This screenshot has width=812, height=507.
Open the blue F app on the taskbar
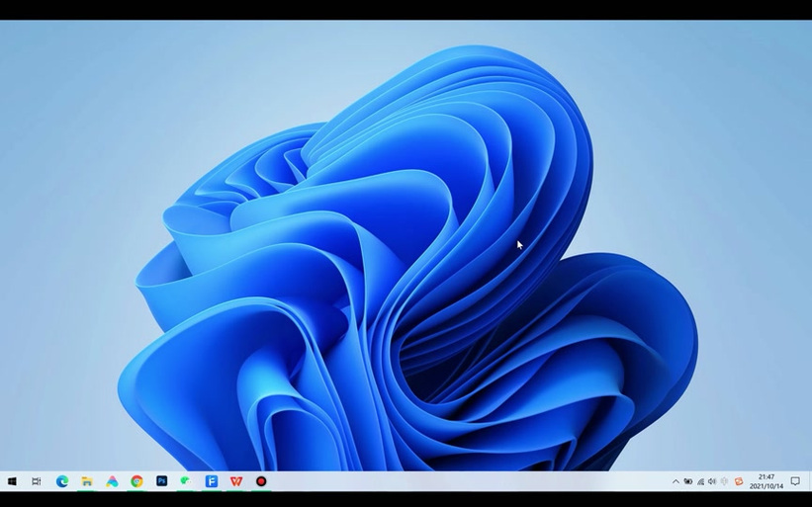pyautogui.click(x=212, y=481)
